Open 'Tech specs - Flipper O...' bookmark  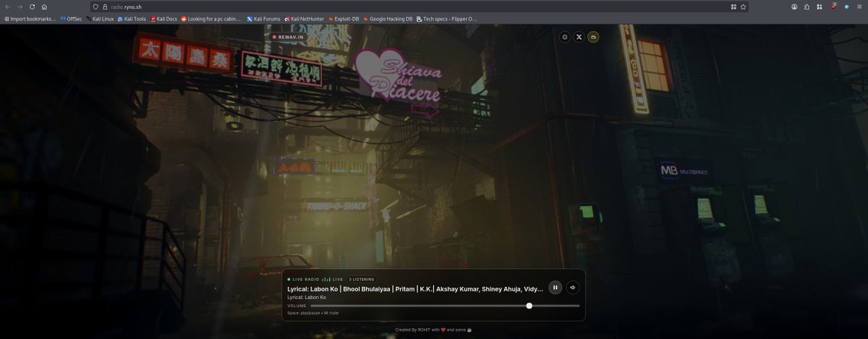447,19
